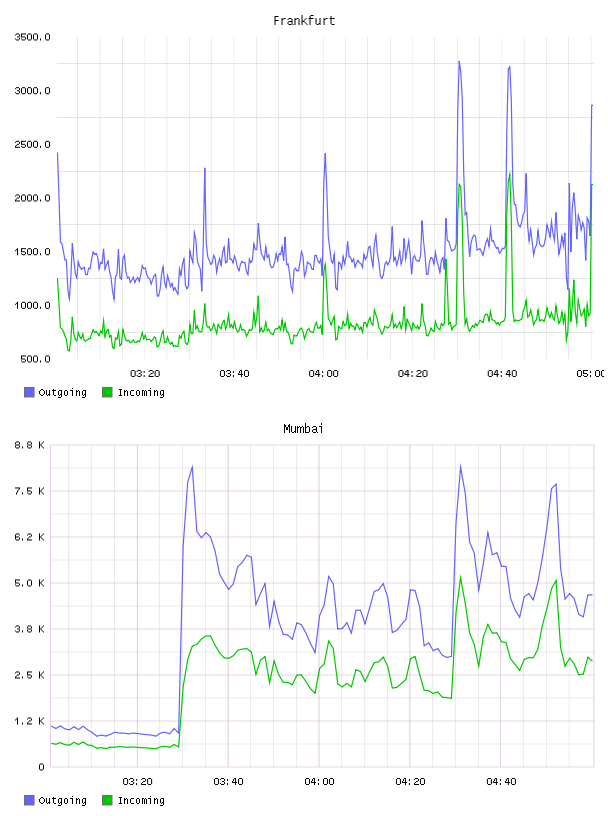Click the 04:00 time label on Frankfurt chart
This screenshot has width=608, height=816.
coord(323,374)
